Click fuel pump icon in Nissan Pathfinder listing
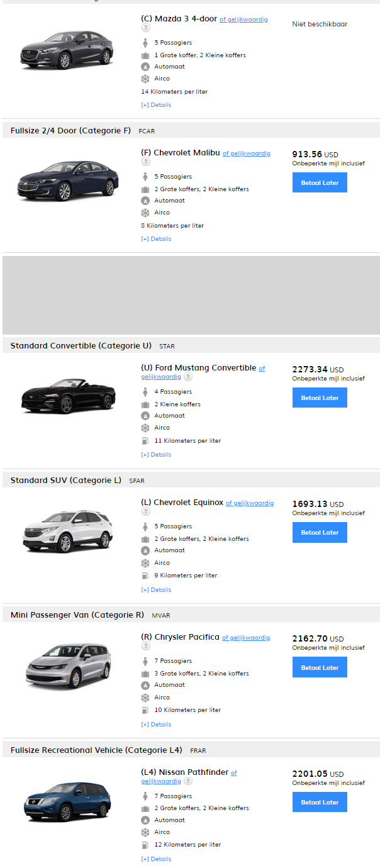This screenshot has height=868, width=380. point(145,845)
